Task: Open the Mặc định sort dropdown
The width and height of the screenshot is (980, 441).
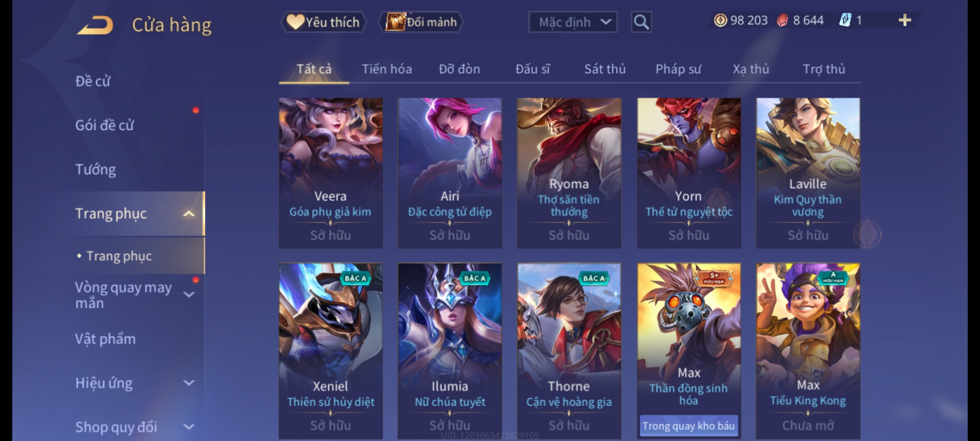Action: (572, 22)
